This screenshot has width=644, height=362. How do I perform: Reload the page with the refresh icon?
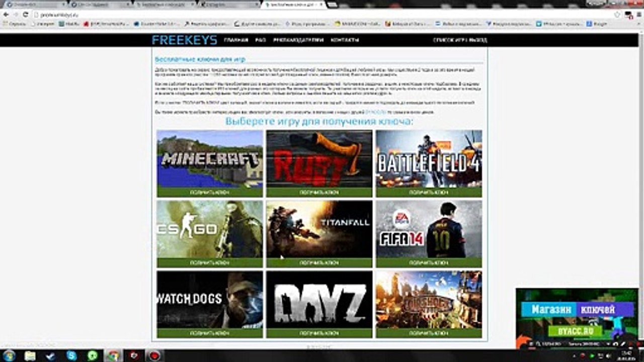(x=26, y=15)
